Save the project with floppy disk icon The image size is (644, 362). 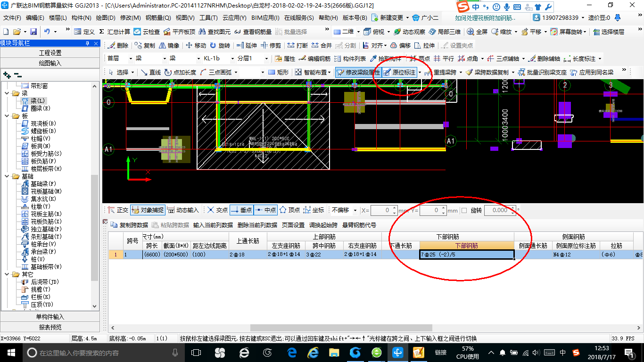click(x=33, y=32)
